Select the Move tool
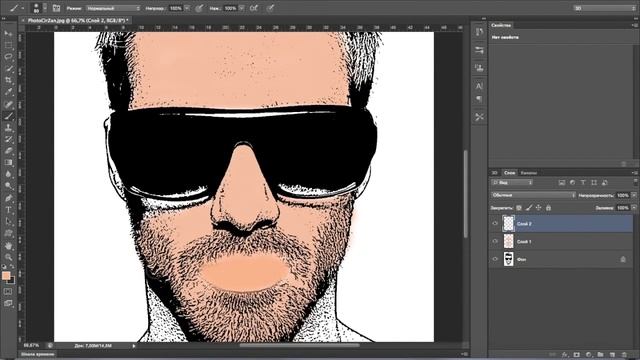The width and height of the screenshot is (640, 360). pos(8,33)
